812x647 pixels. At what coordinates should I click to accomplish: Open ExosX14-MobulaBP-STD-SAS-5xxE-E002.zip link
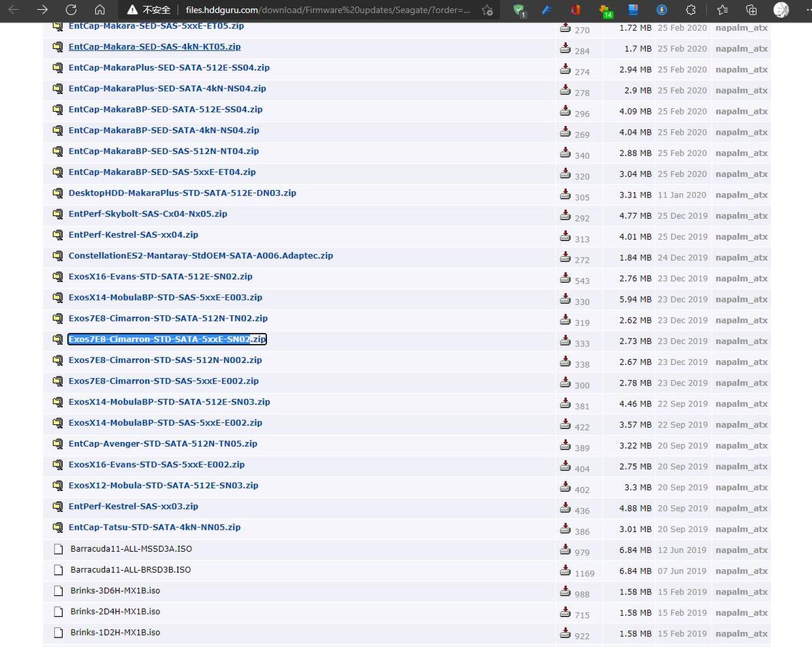(x=166, y=422)
